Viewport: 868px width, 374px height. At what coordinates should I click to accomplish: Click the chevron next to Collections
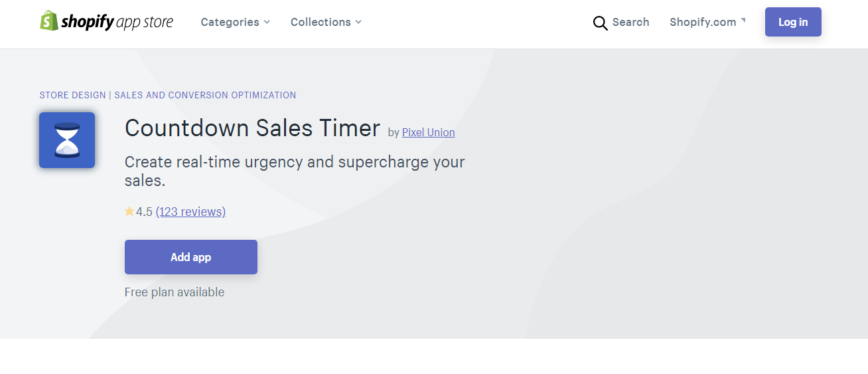[x=358, y=22]
